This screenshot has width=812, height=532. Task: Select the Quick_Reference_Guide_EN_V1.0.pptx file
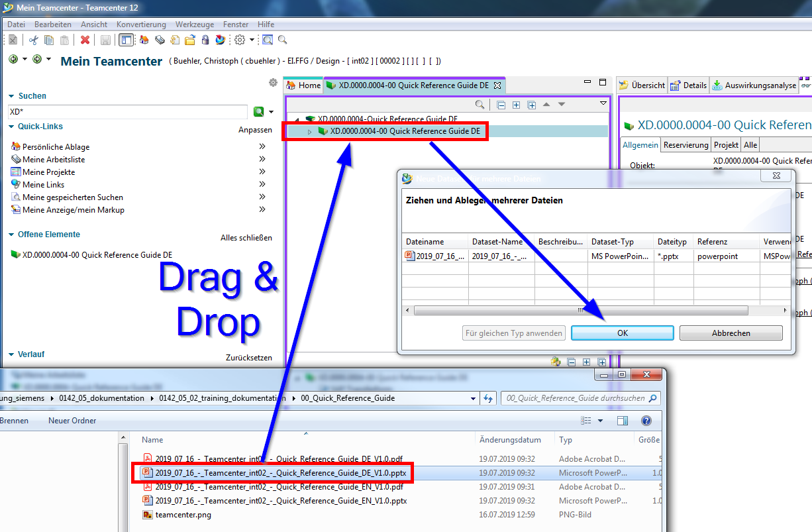(281, 501)
